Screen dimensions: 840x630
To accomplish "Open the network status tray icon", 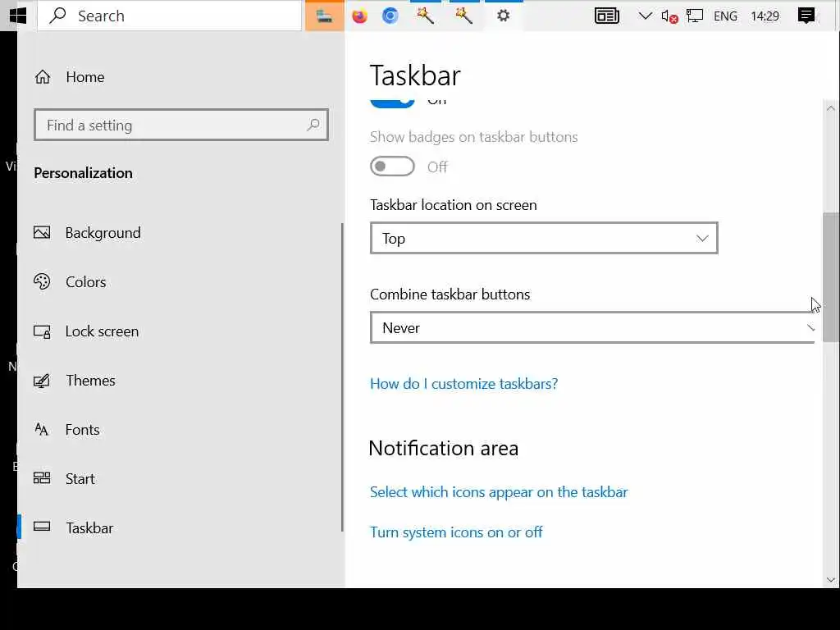I will [x=694, y=16].
